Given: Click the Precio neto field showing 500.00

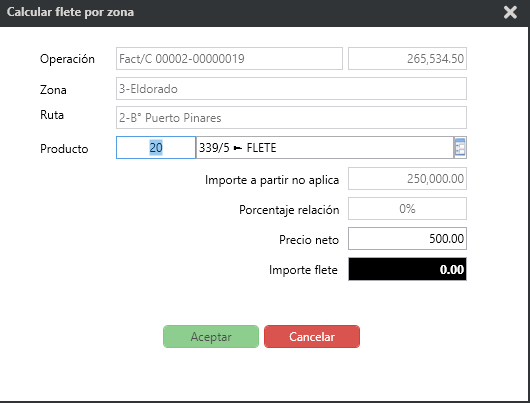Looking at the screenshot, I should coord(407,239).
